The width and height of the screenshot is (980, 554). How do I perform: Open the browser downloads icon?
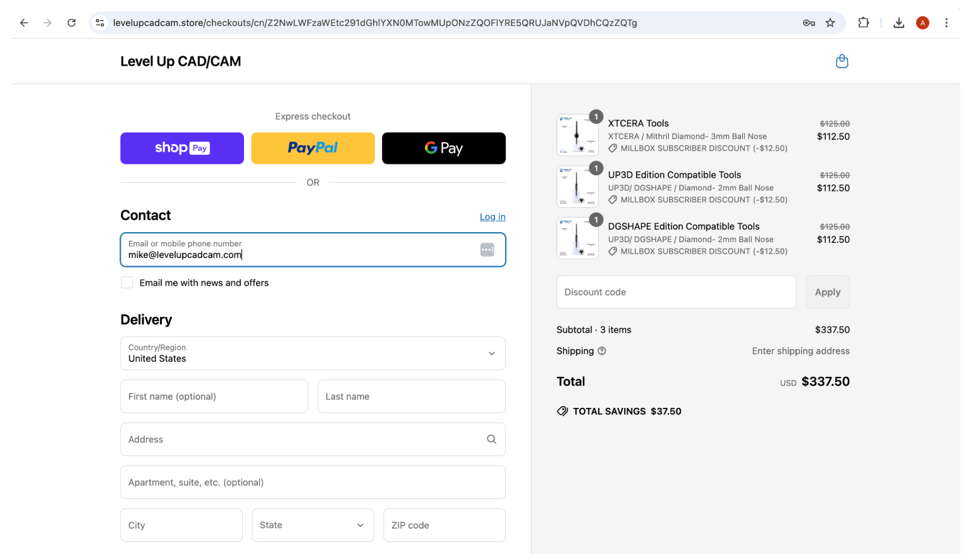[x=898, y=23]
